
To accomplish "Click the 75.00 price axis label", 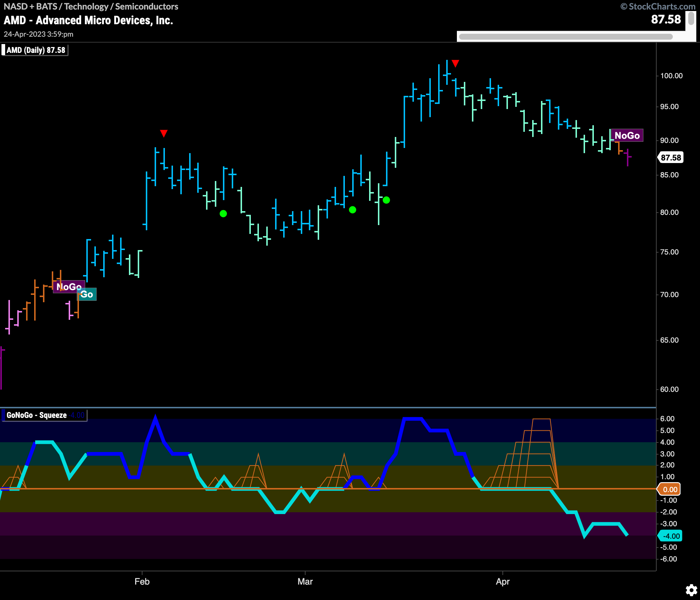I will (x=669, y=252).
